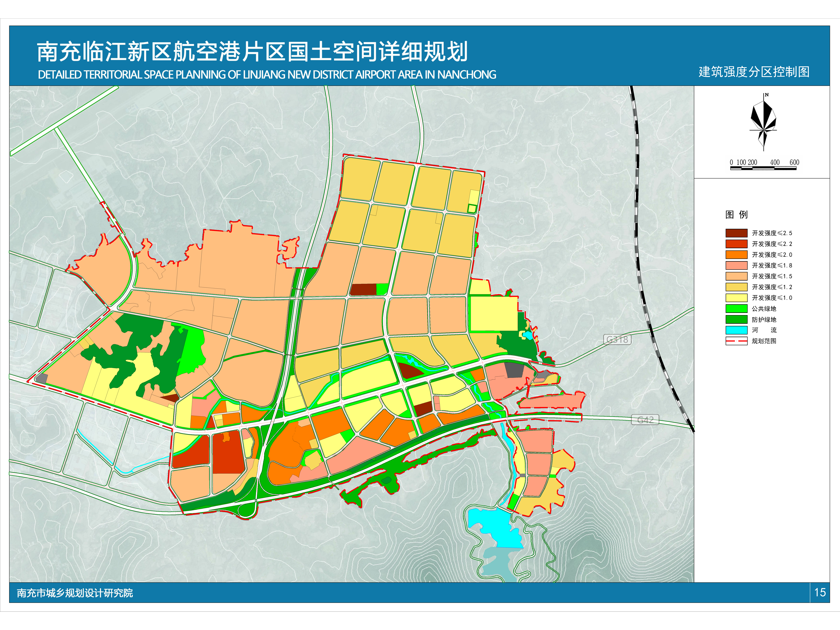This screenshot has height=630, width=840.
Task: Click the 南充市城乡规划设计研究院 footer text
Action: pyautogui.click(x=75, y=593)
